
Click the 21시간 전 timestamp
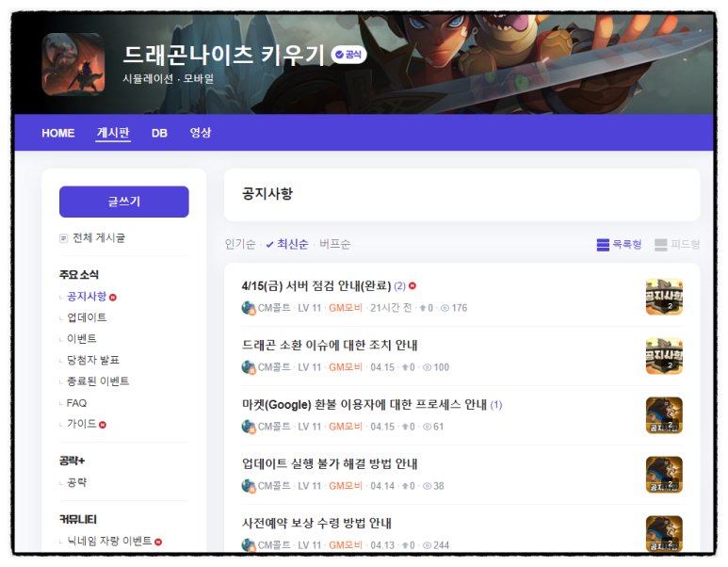coord(391,308)
